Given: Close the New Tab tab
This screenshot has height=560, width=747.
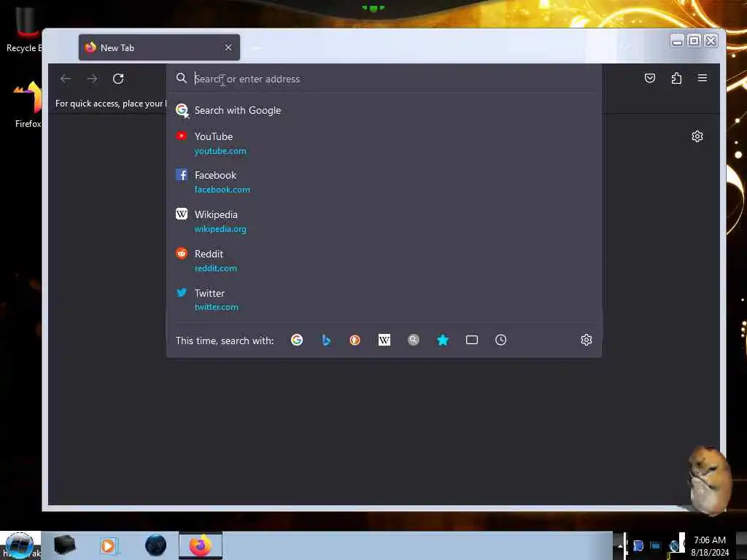Looking at the screenshot, I should (228, 47).
